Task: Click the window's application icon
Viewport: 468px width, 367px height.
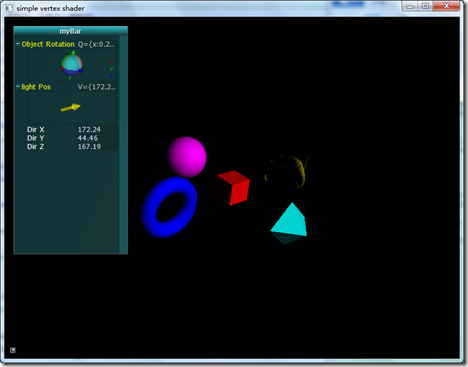Action: 9,8
